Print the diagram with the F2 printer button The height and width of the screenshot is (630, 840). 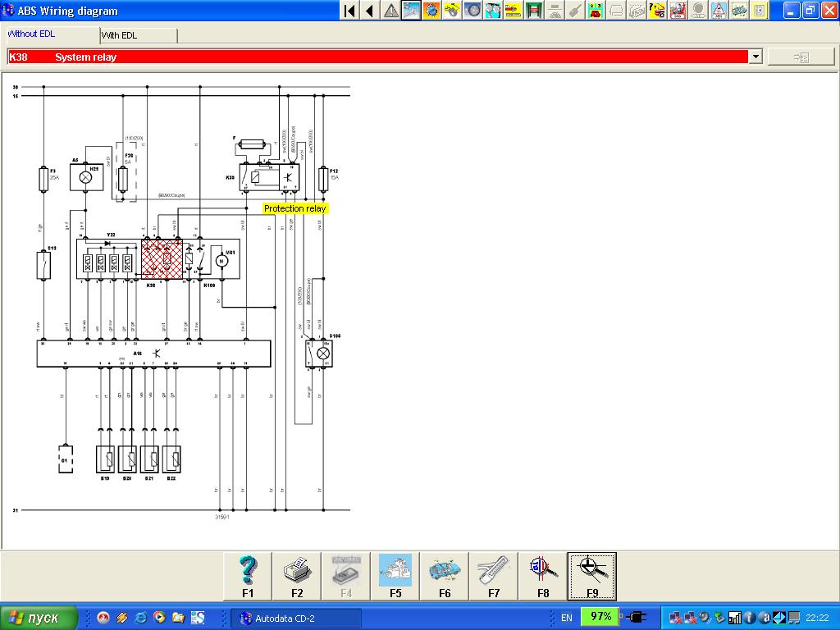point(297,576)
